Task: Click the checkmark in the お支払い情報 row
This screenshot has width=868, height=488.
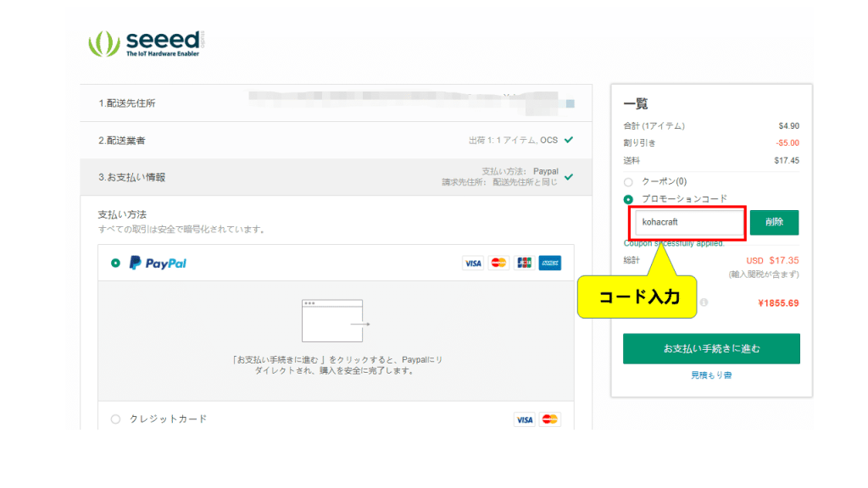Action: pos(569,177)
